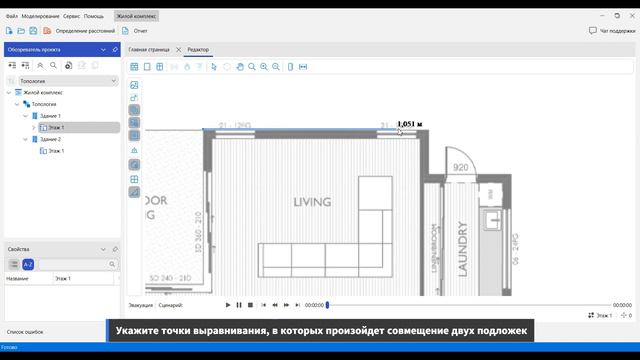Screen dimensions: 640x360
Task: Click the triangle warning sidebar icon
Action: [x=134, y=151]
